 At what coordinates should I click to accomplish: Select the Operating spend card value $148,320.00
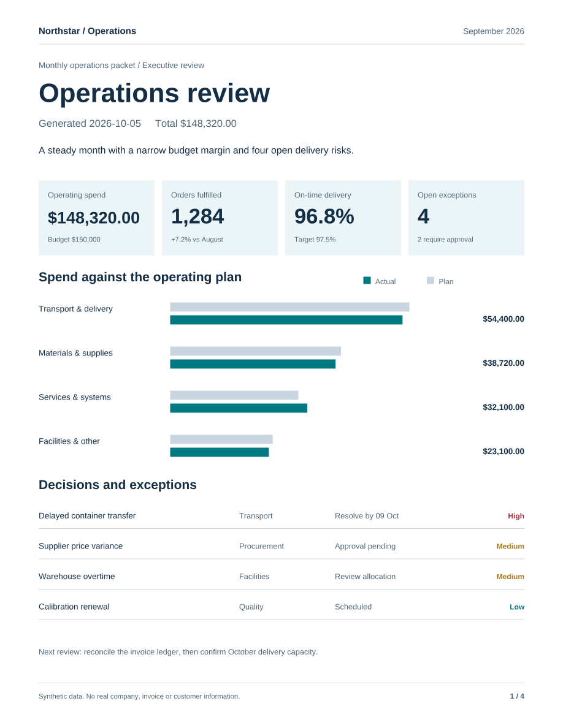(x=94, y=218)
